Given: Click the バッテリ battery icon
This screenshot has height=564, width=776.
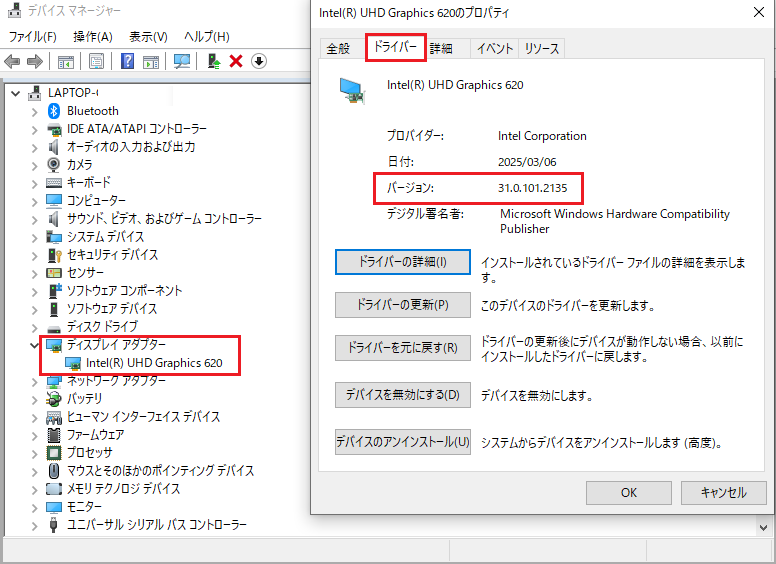Looking at the screenshot, I should [53, 398].
